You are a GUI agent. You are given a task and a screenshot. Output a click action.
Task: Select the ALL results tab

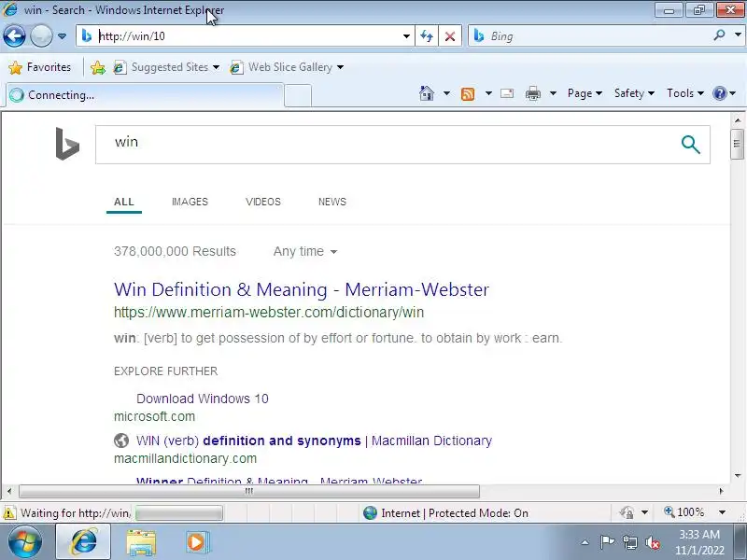(x=124, y=202)
